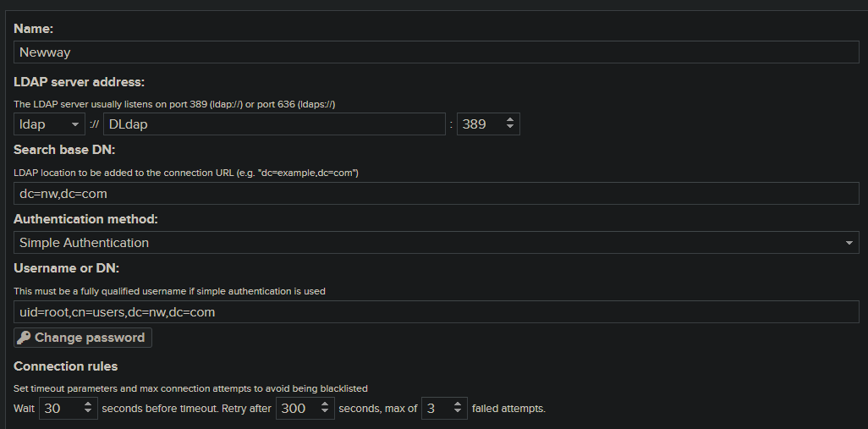Click the timeout wait value 30
Screen dimensions: 868x429
[x=60, y=408]
